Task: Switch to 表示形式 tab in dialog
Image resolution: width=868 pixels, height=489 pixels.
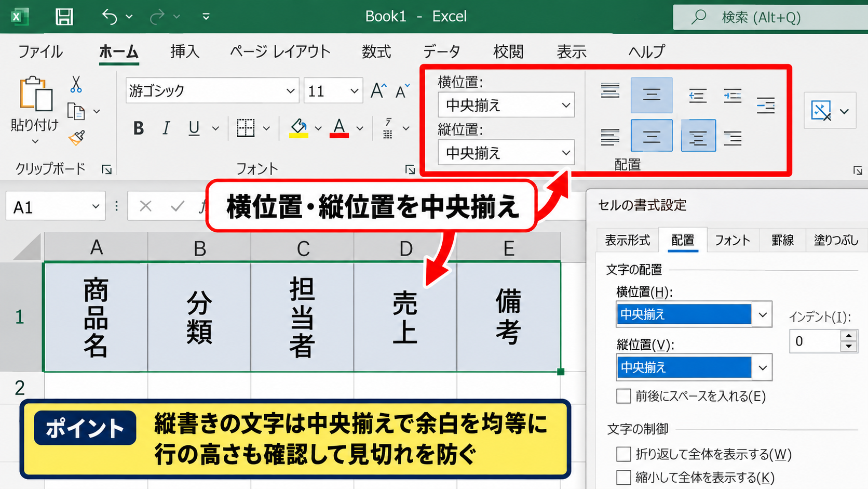Action: tap(627, 240)
